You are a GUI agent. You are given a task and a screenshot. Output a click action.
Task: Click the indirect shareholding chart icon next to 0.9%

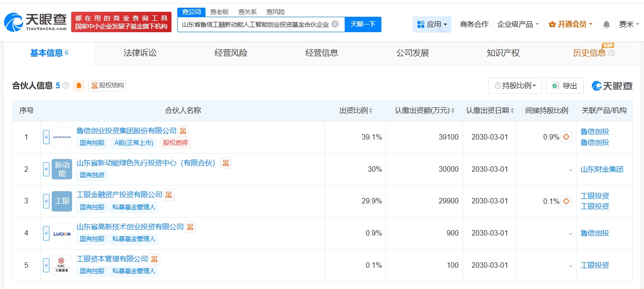[x=566, y=137]
